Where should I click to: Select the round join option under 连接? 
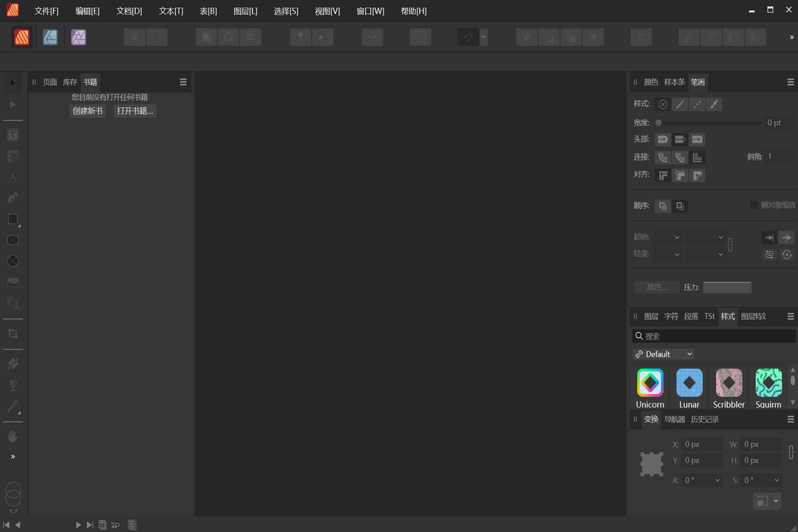tap(663, 157)
